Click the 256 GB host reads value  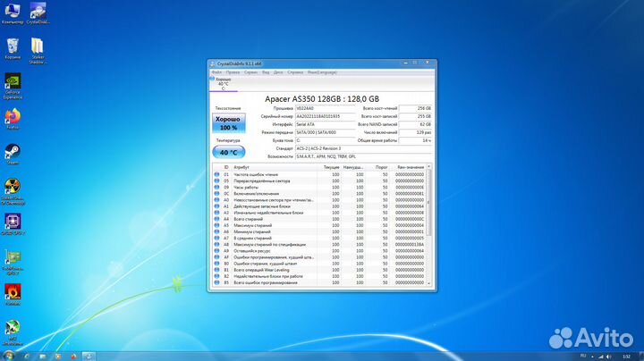(415, 108)
